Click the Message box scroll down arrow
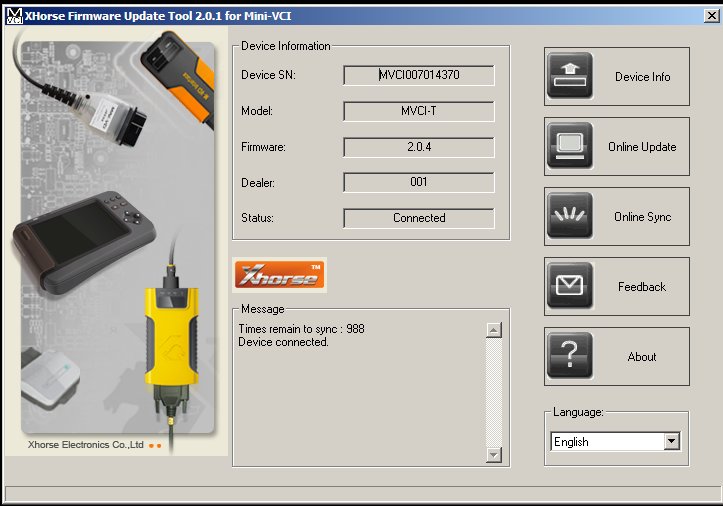 coord(493,455)
